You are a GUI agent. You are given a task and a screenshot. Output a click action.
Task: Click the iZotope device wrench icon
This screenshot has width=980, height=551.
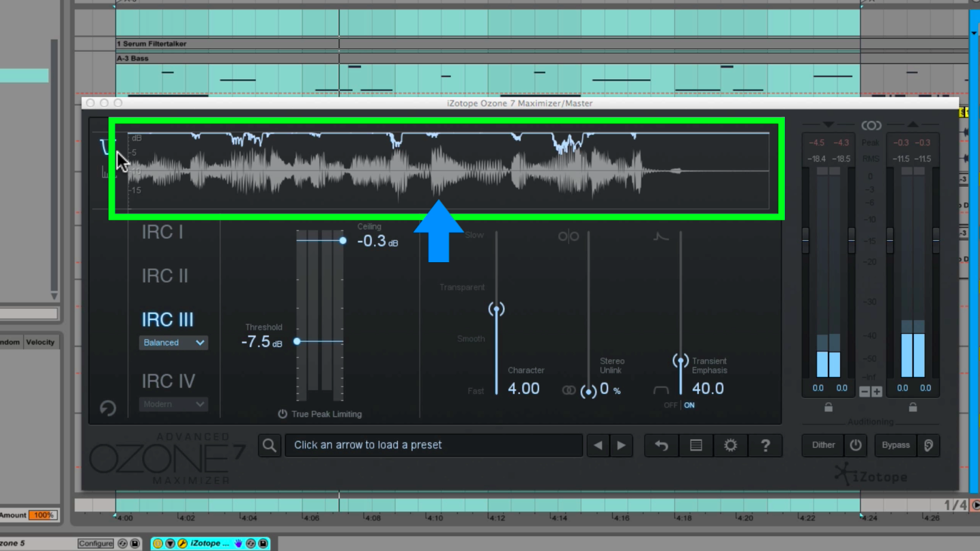pyautogui.click(x=182, y=543)
